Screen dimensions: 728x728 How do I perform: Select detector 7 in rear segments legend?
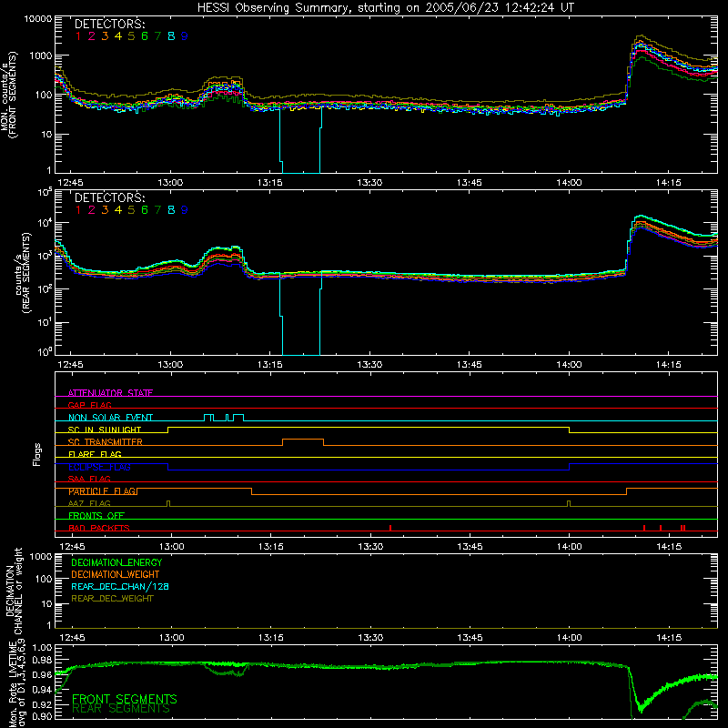(x=157, y=210)
